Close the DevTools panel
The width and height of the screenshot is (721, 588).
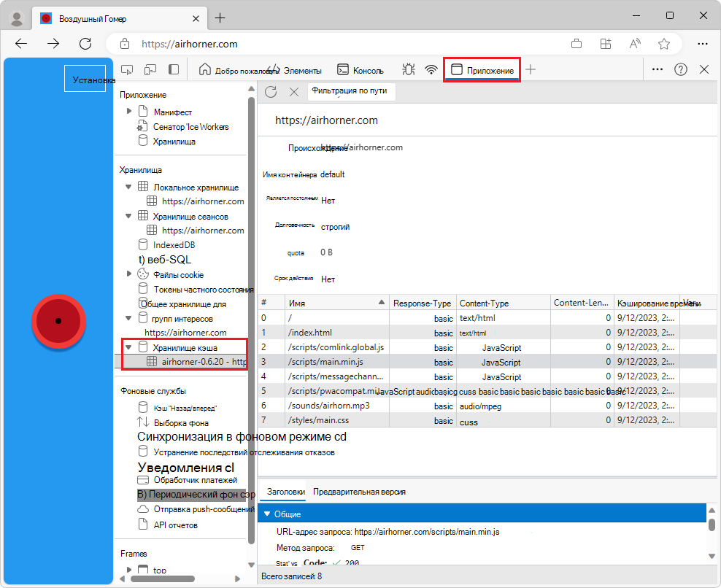(x=704, y=69)
